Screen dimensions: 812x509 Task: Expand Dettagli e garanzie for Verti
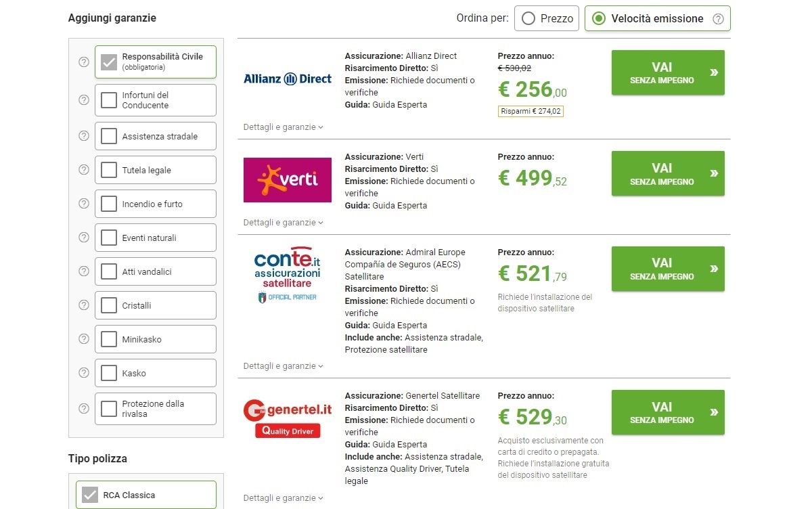[284, 223]
